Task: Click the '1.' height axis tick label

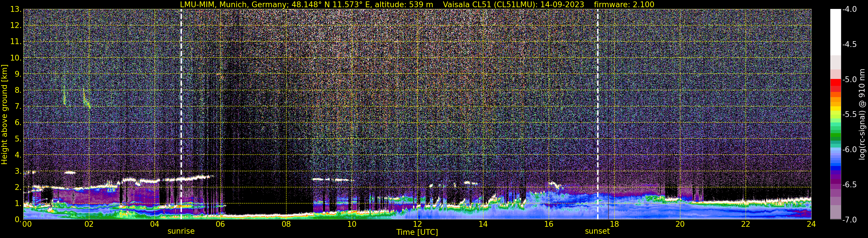Action: tap(18, 203)
